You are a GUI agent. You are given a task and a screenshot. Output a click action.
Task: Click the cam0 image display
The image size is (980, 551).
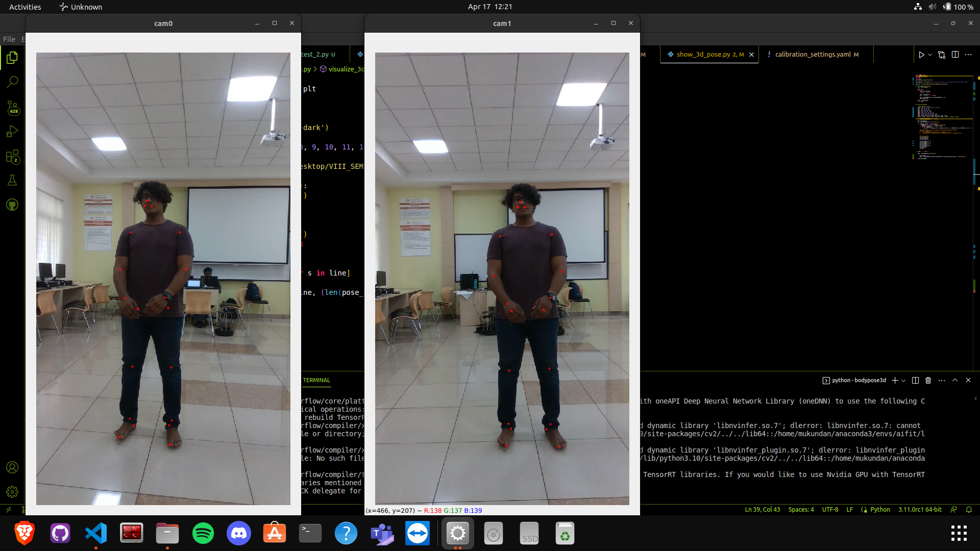[x=163, y=279]
